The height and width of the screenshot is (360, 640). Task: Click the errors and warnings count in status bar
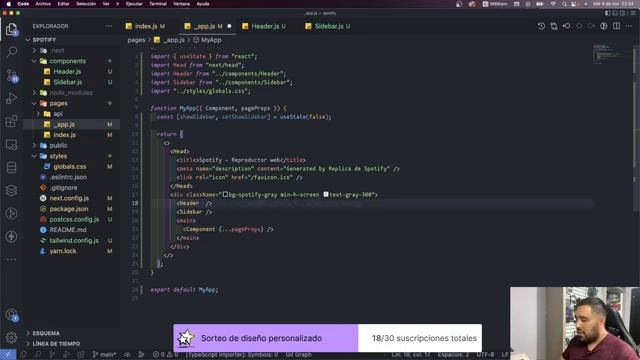[x=165, y=355]
